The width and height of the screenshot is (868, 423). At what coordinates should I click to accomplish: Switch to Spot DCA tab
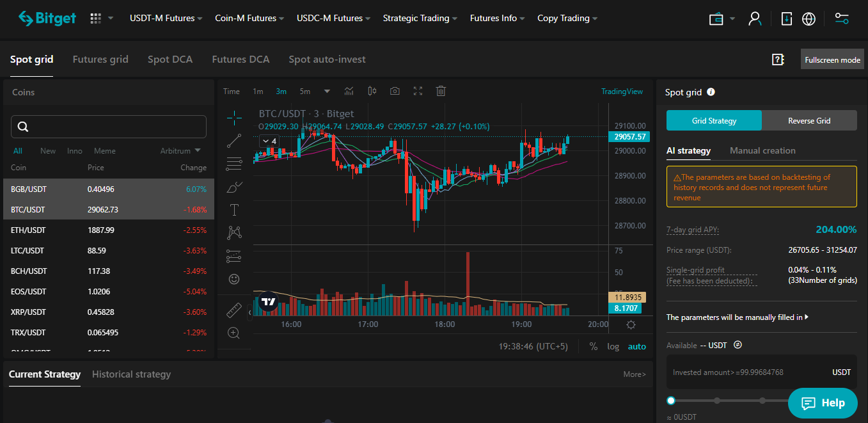click(170, 60)
